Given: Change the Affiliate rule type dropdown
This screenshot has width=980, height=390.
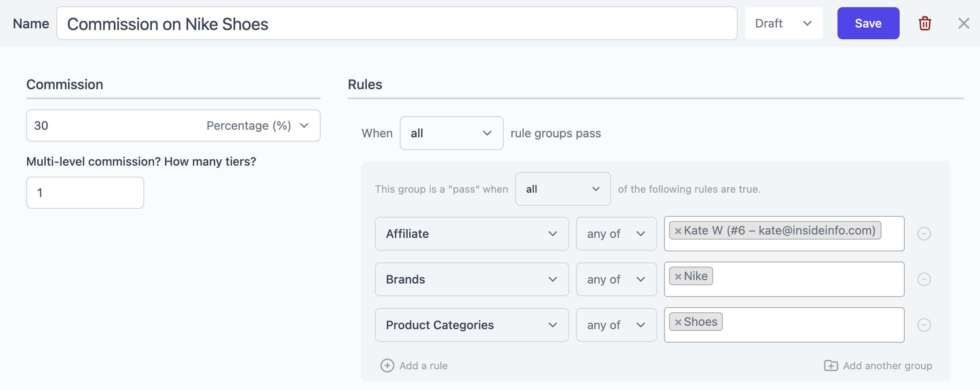Looking at the screenshot, I should [471, 234].
